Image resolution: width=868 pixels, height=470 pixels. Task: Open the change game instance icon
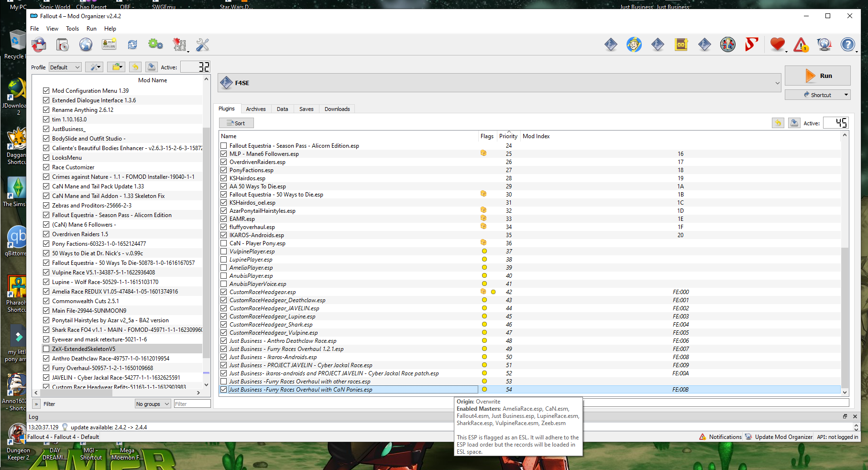tap(39, 45)
